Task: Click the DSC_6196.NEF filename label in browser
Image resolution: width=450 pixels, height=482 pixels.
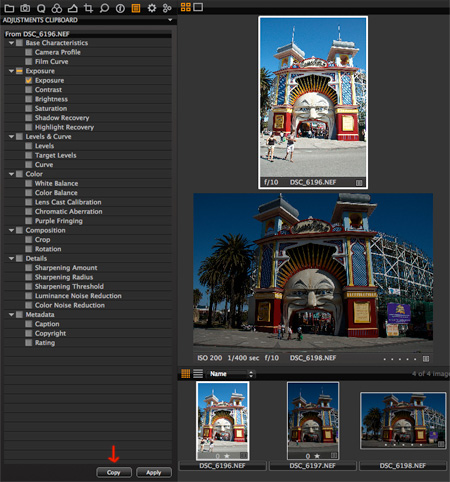Action: pyautogui.click(x=222, y=466)
